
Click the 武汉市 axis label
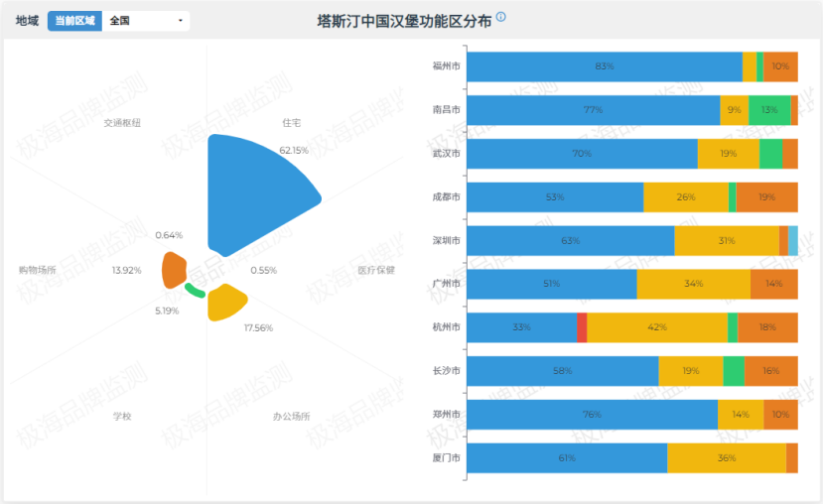446,154
